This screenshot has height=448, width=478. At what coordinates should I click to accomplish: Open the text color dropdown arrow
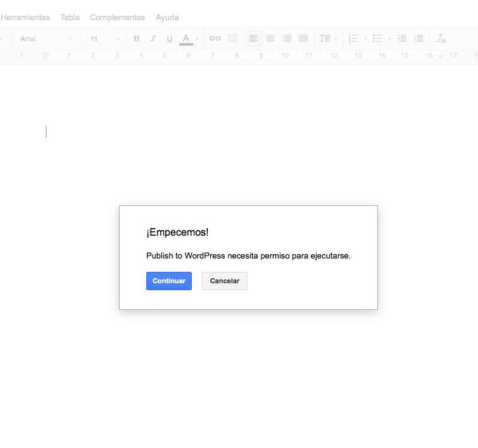198,39
